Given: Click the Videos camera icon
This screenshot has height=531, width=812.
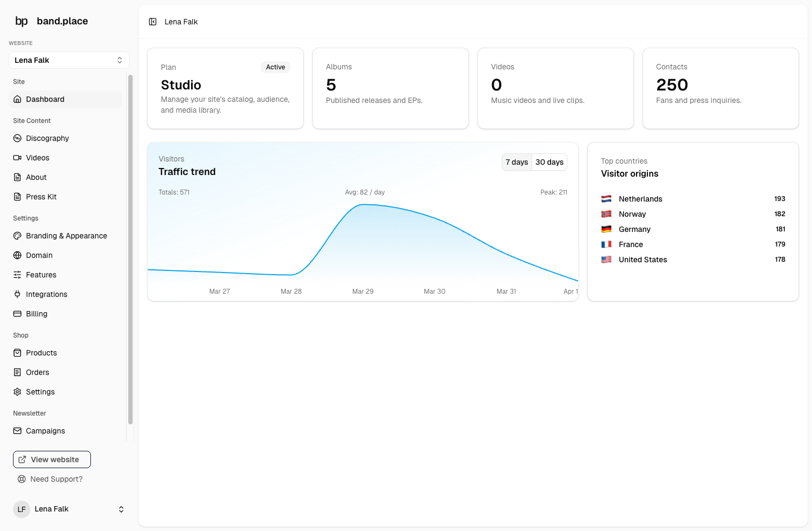Looking at the screenshot, I should click(17, 158).
